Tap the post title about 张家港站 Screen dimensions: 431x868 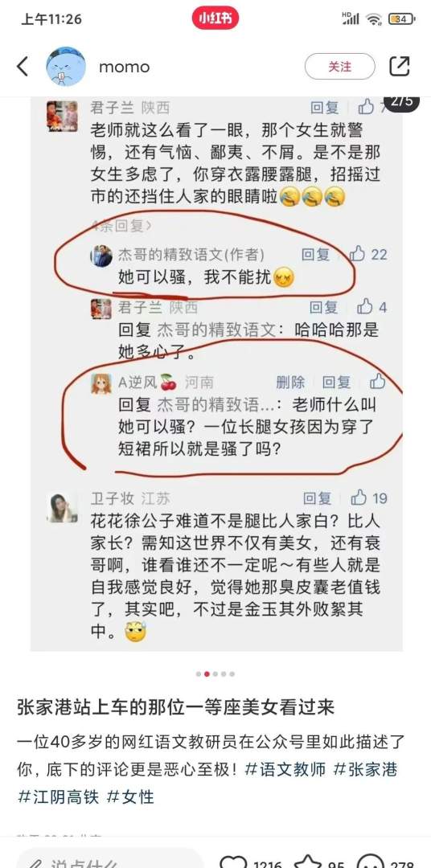tap(175, 707)
